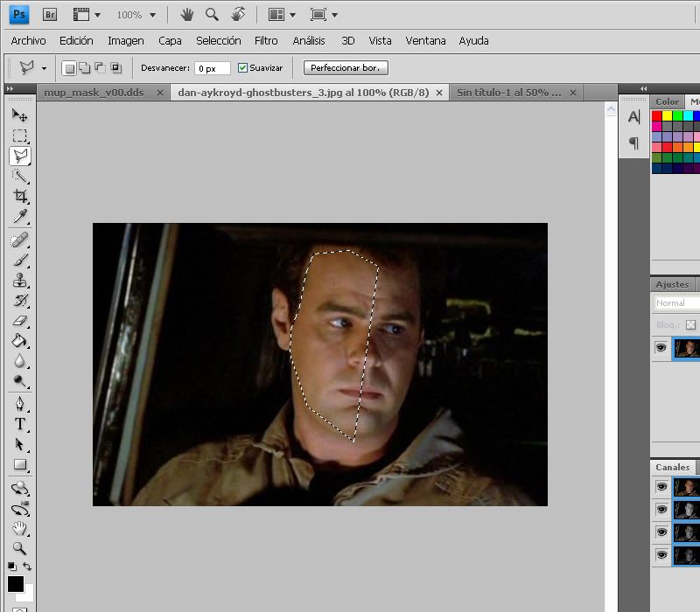Select the Healing Brush tool

point(19,240)
